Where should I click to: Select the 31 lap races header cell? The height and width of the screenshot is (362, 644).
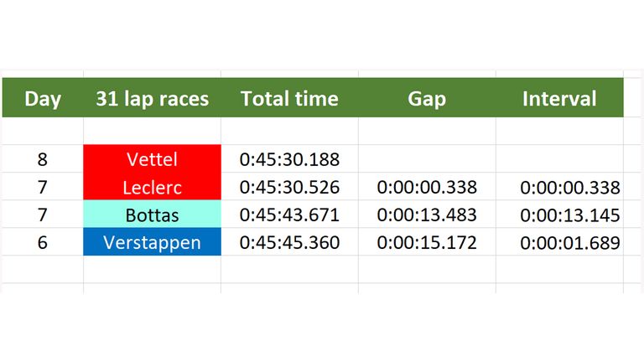[153, 98]
